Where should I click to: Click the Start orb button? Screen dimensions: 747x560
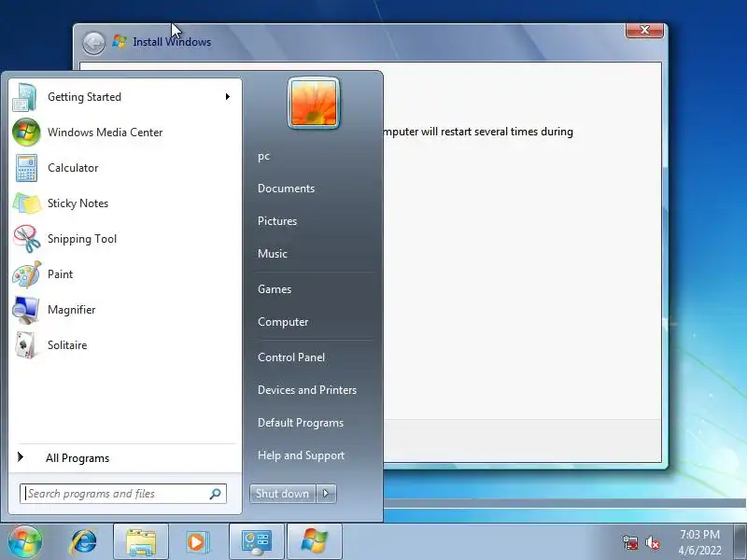pyautogui.click(x=25, y=542)
